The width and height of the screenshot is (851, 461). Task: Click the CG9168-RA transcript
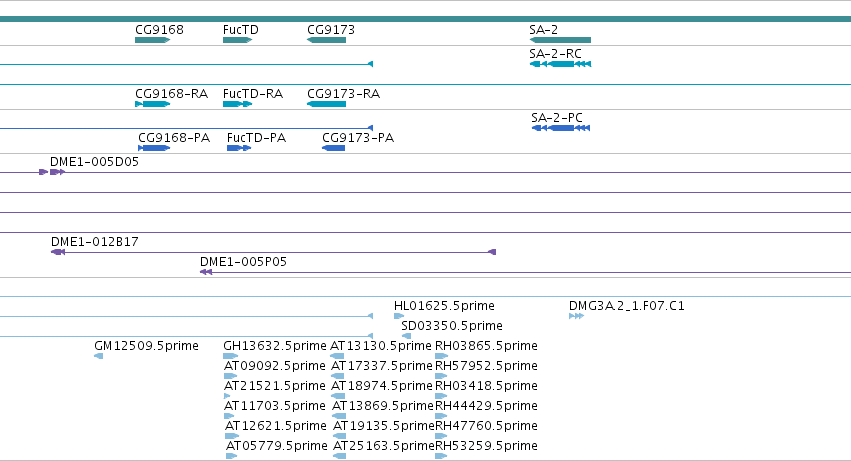(153, 104)
